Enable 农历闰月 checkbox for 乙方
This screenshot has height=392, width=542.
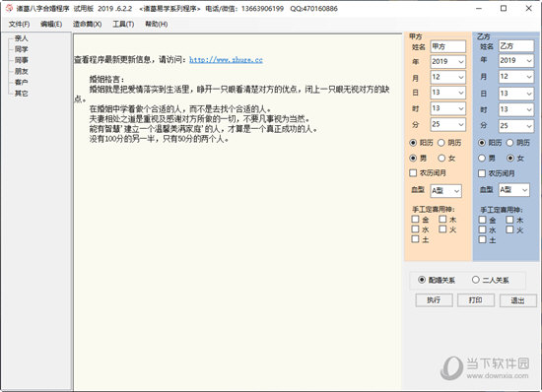pyautogui.click(x=482, y=173)
